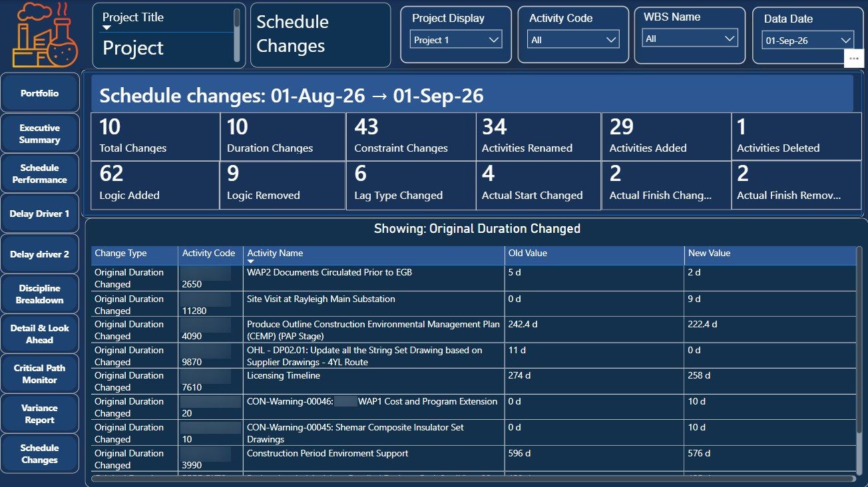Select the Licensing Timeline row

pos(473,381)
